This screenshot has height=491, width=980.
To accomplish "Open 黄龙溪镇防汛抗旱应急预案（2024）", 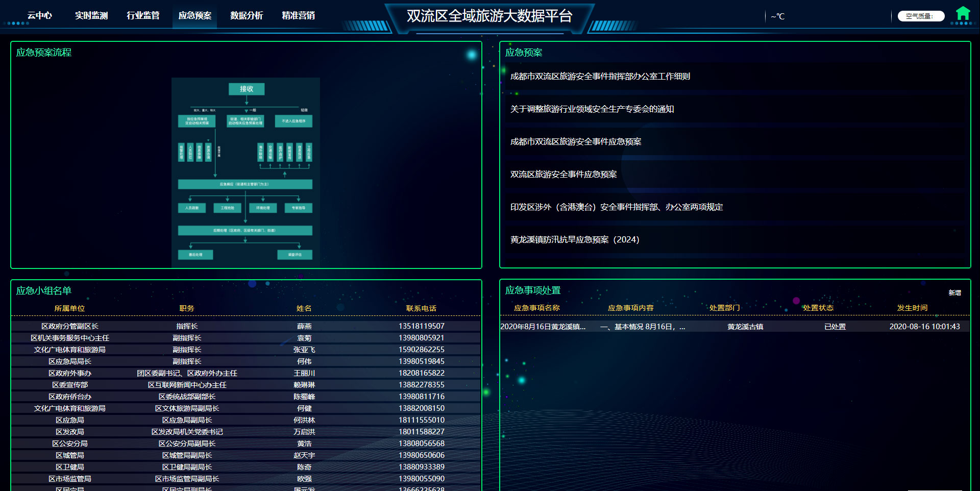I will [x=575, y=240].
